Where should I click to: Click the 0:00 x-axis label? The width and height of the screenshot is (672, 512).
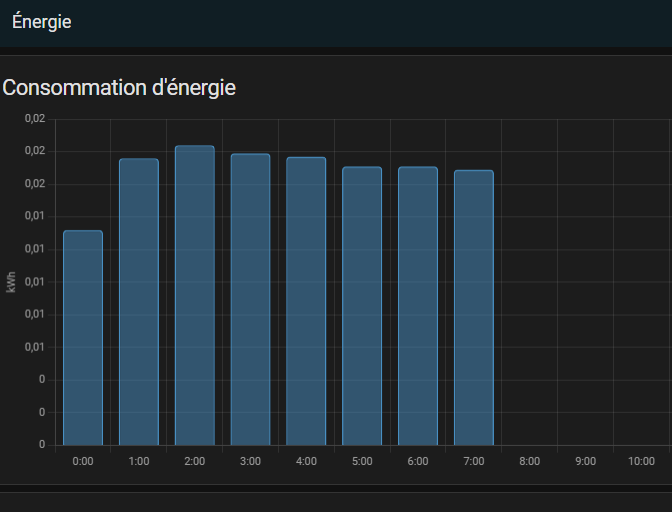click(x=83, y=461)
